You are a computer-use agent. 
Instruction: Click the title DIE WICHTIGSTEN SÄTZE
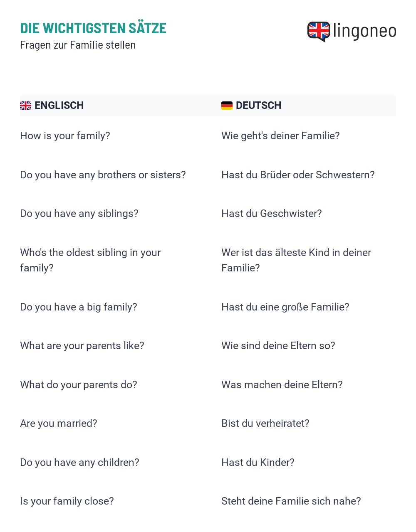click(93, 28)
